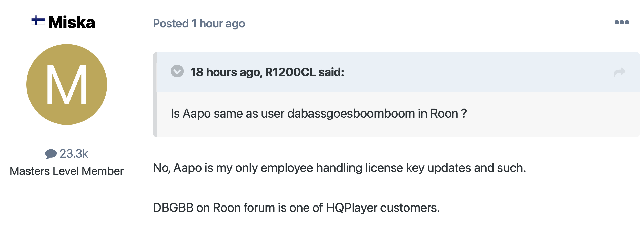Click the quote header by R1200CL
This screenshot has width=644, height=227.
click(x=267, y=72)
